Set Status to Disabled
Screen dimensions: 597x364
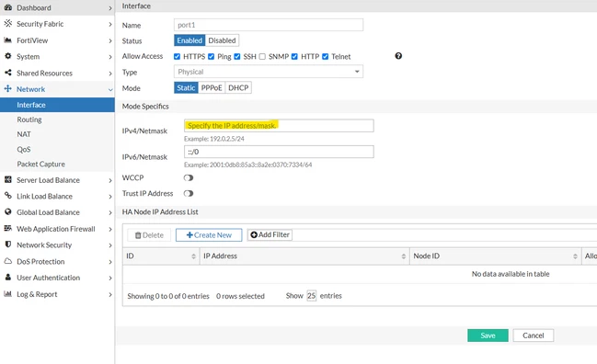(x=222, y=40)
